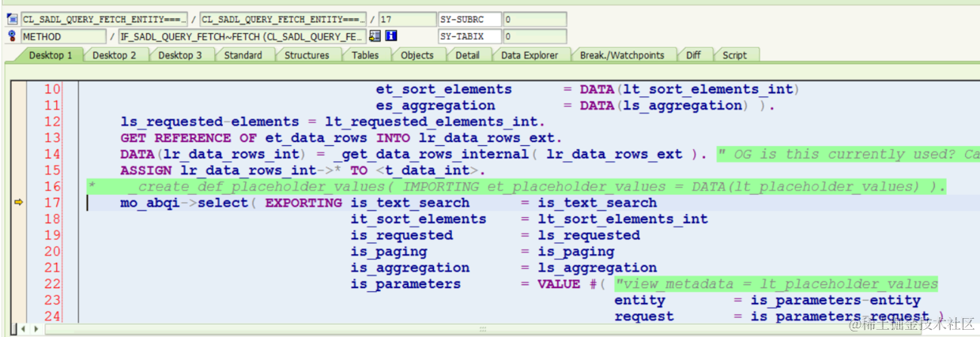Image resolution: width=980 pixels, height=337 pixels.
Task: Click the 'view_metadata = lt_placeholder_values' comment
Action: [x=777, y=283]
